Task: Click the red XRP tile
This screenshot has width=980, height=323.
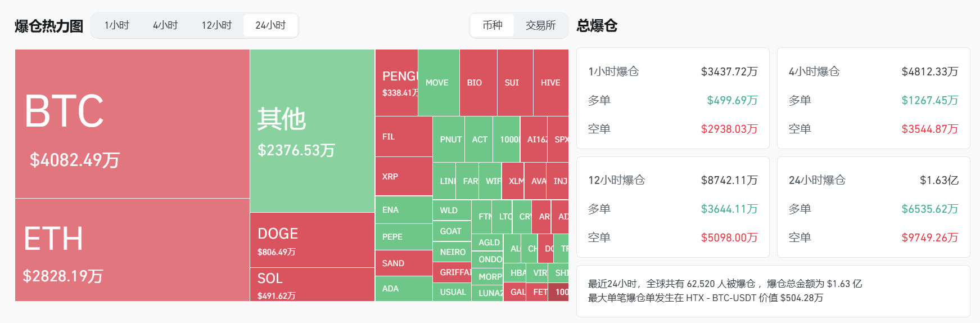Action: (x=404, y=176)
